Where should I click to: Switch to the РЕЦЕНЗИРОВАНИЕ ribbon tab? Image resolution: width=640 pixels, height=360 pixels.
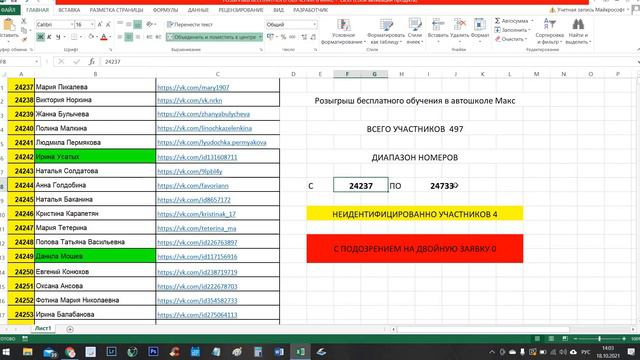pyautogui.click(x=241, y=10)
